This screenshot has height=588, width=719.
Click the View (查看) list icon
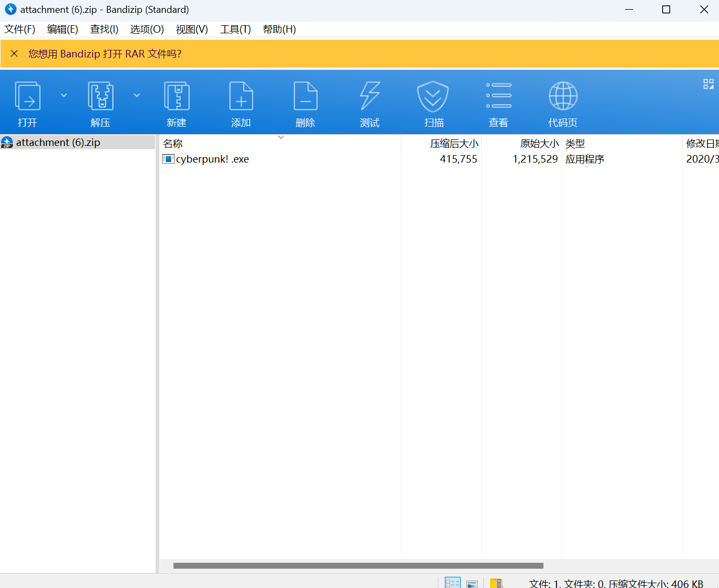coord(498,95)
